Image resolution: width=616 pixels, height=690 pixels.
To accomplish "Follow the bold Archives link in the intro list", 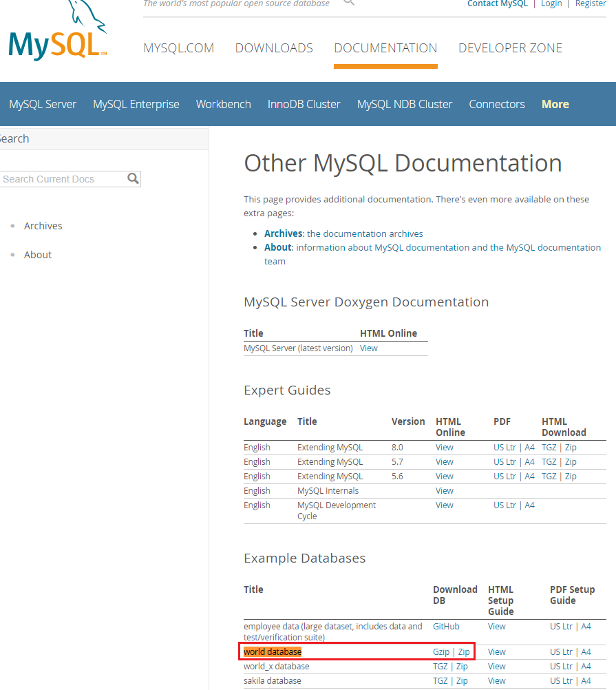I will coord(283,233).
